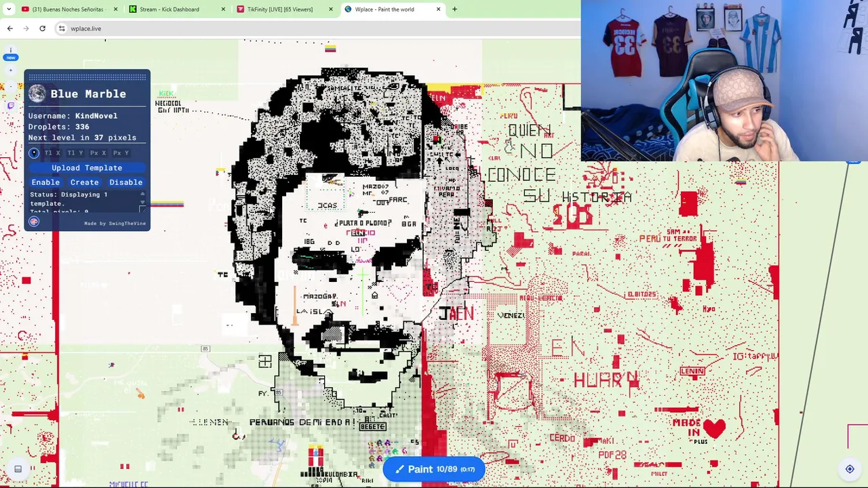Image resolution: width=868 pixels, height=488 pixels.
Task: Open a new browser tab
Action: [454, 9]
